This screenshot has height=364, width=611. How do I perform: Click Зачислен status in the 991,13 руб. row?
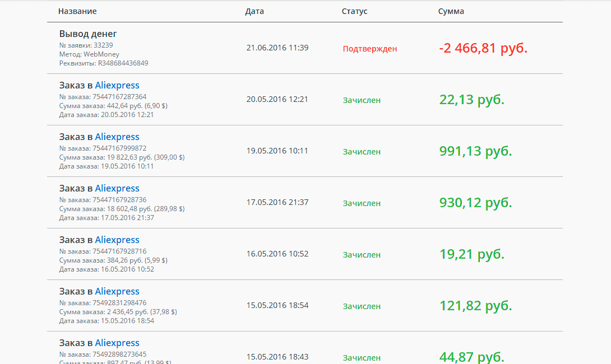(x=362, y=152)
